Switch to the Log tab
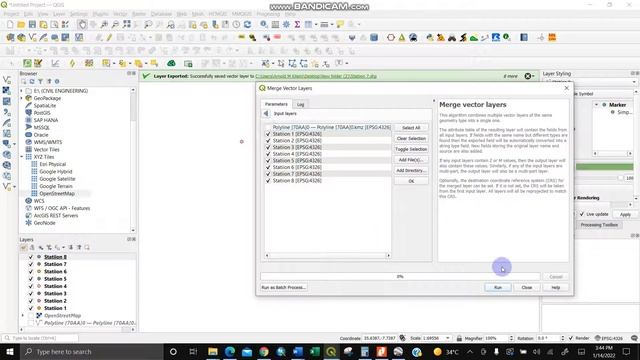640x360 pixels. tap(300, 104)
